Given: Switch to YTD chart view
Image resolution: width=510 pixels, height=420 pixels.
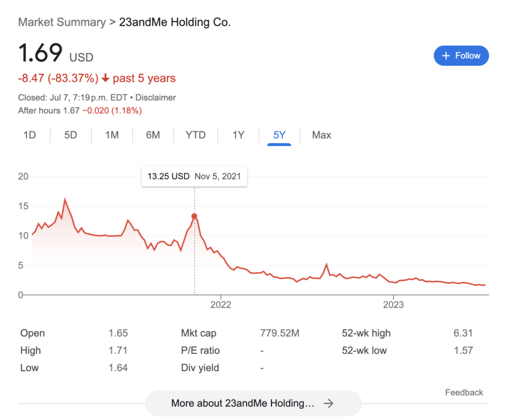Looking at the screenshot, I should click(195, 135).
